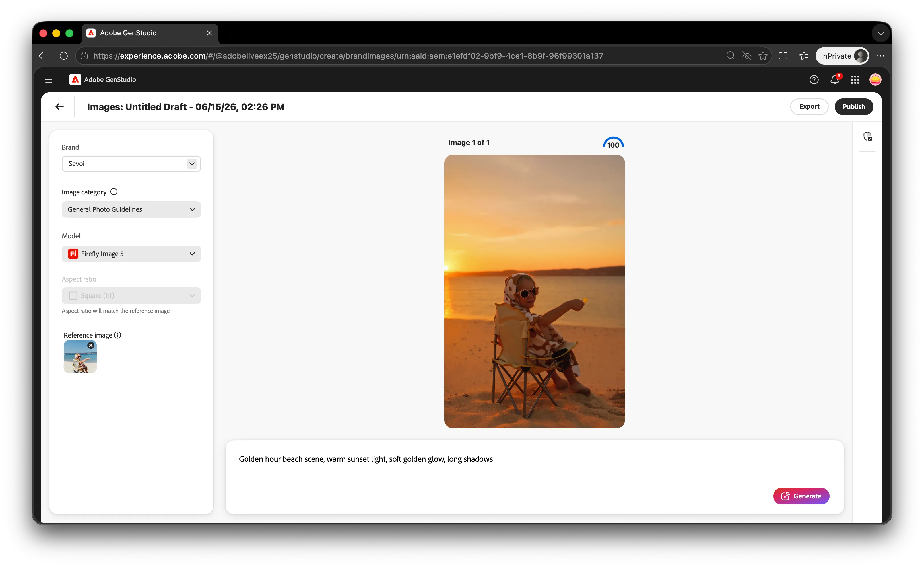Screen dimensions: 924x567
Task: Click the zoom magnifier icon in the address bar
Action: click(x=731, y=56)
